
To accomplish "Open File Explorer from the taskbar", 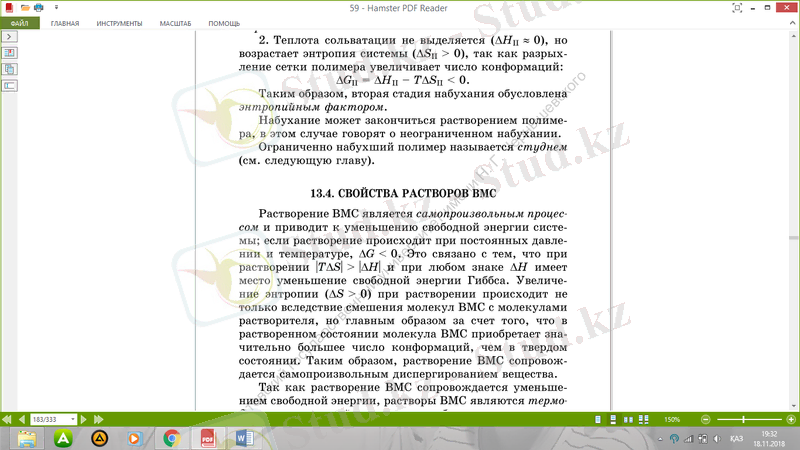I will coord(27,438).
